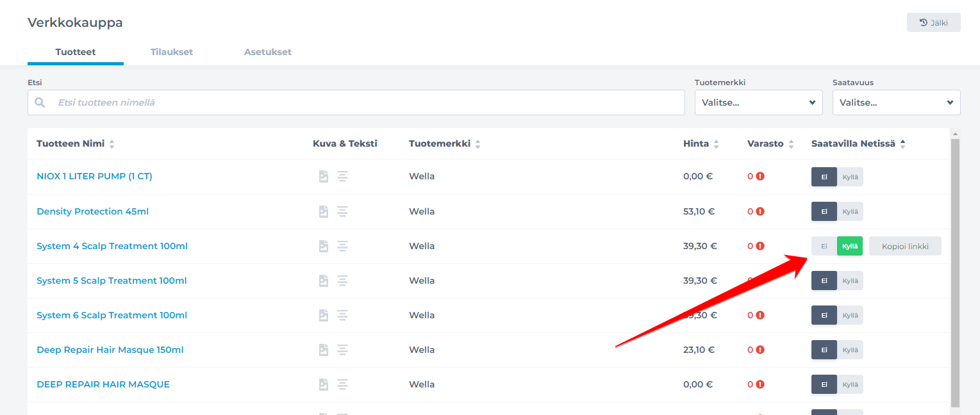
Task: Toggle online availability for System 6 Scalp Treatment 100ml
Action: point(837,315)
